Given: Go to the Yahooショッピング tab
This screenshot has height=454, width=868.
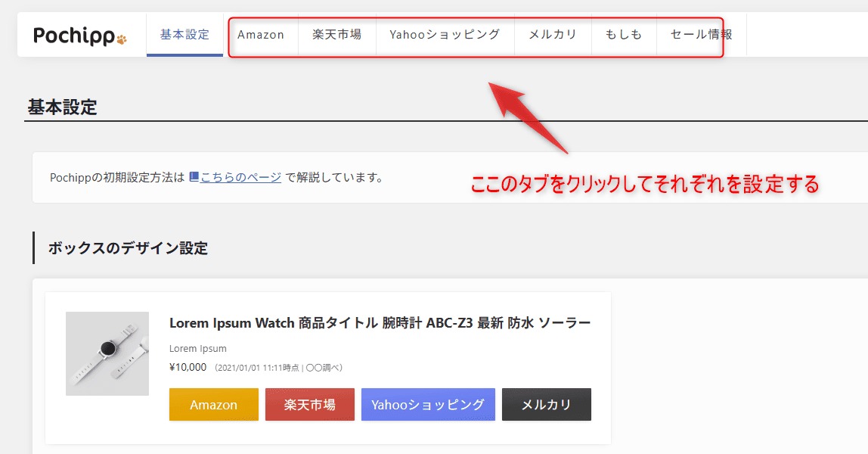Looking at the screenshot, I should 445,34.
